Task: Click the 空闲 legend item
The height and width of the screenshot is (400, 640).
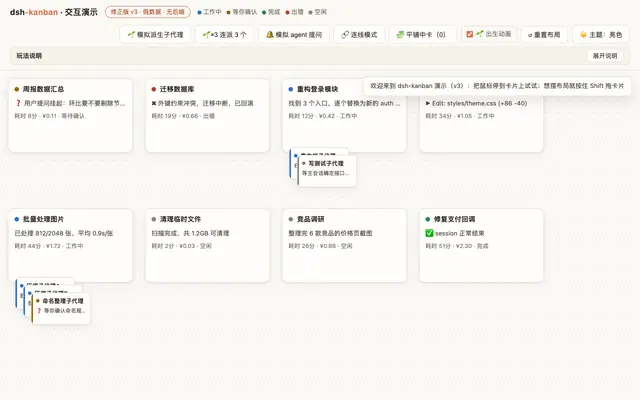Action: [318, 12]
